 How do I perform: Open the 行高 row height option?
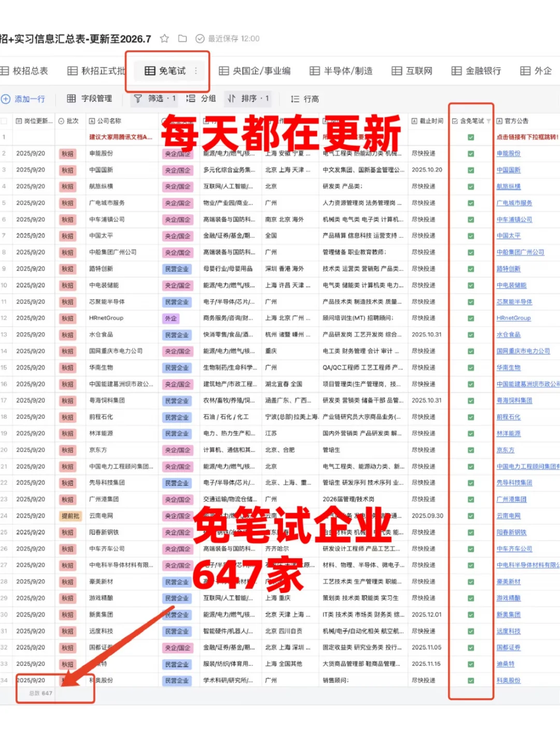(305, 99)
